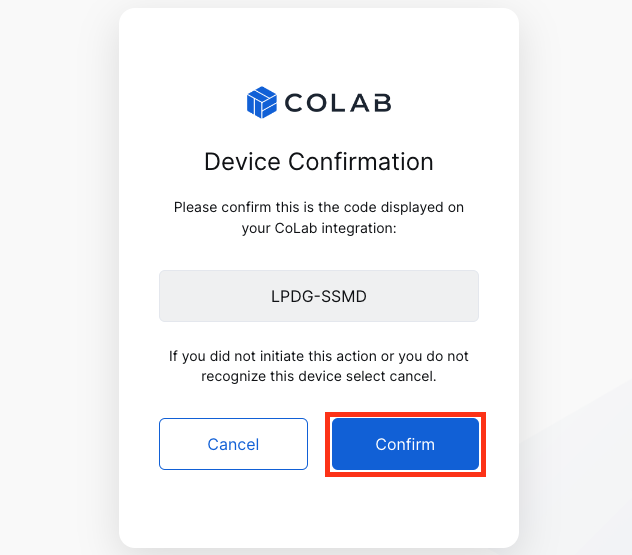
Task: Click the 'your CoLab integration:' line
Action: [319, 228]
